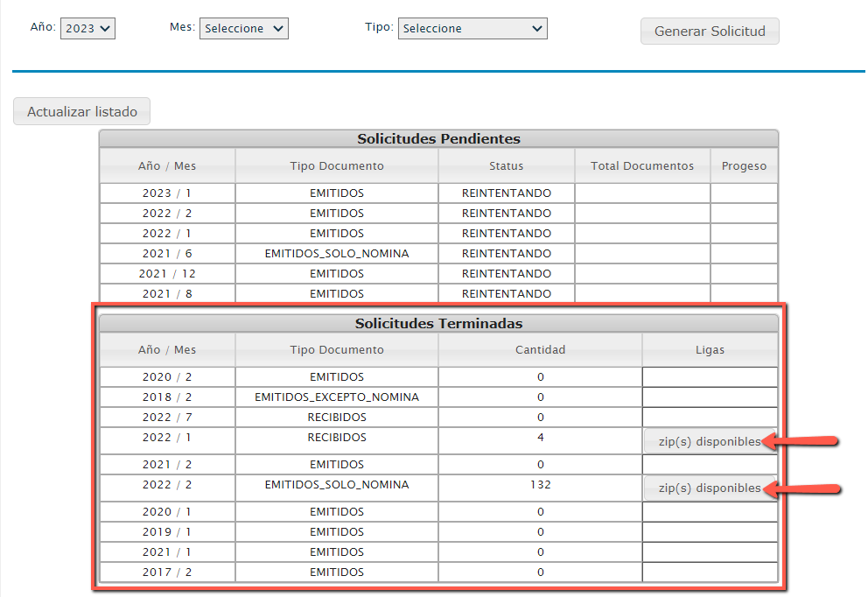Click the empty Ligas field for 2020 / 2
The width and height of the screenshot is (868, 597).
pos(710,377)
